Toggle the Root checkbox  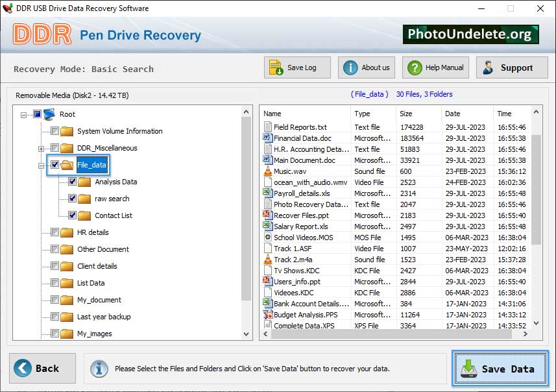point(37,114)
